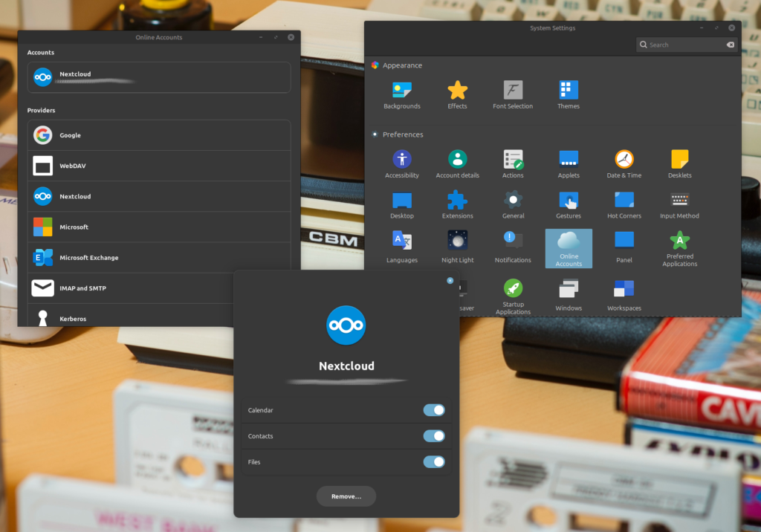Open Font Selection settings
This screenshot has height=532, width=761.
pyautogui.click(x=513, y=95)
